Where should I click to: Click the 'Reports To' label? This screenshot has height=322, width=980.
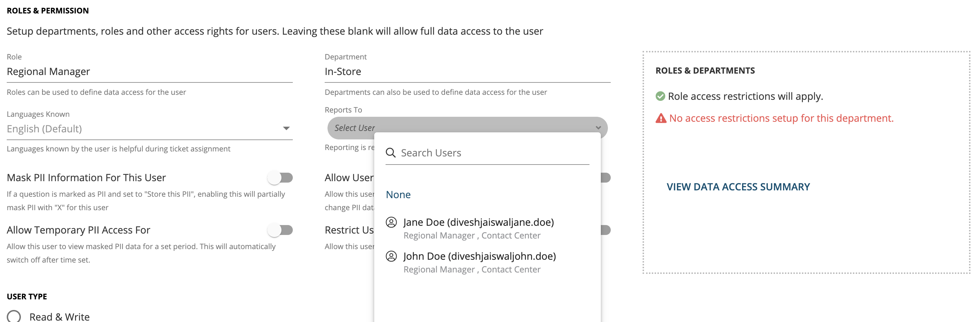[x=343, y=110]
